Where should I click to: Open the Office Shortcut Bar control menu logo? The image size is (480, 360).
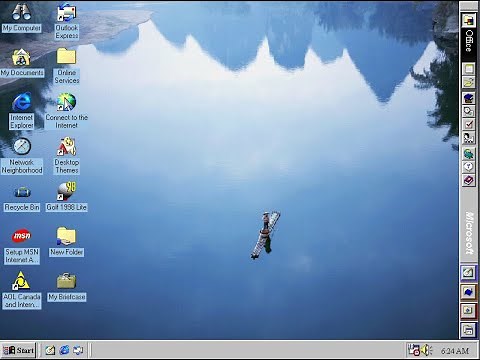(x=469, y=20)
